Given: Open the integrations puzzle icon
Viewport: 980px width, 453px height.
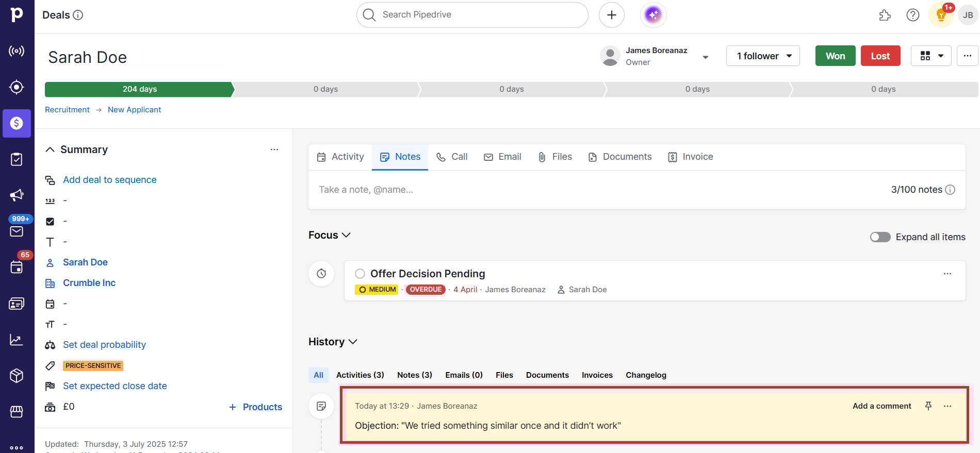Looking at the screenshot, I should 885,15.
